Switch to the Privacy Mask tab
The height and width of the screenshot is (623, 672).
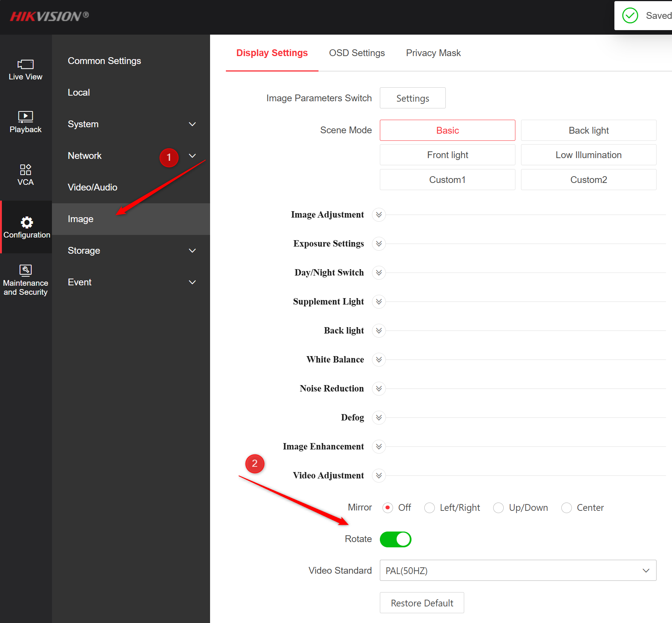point(433,53)
